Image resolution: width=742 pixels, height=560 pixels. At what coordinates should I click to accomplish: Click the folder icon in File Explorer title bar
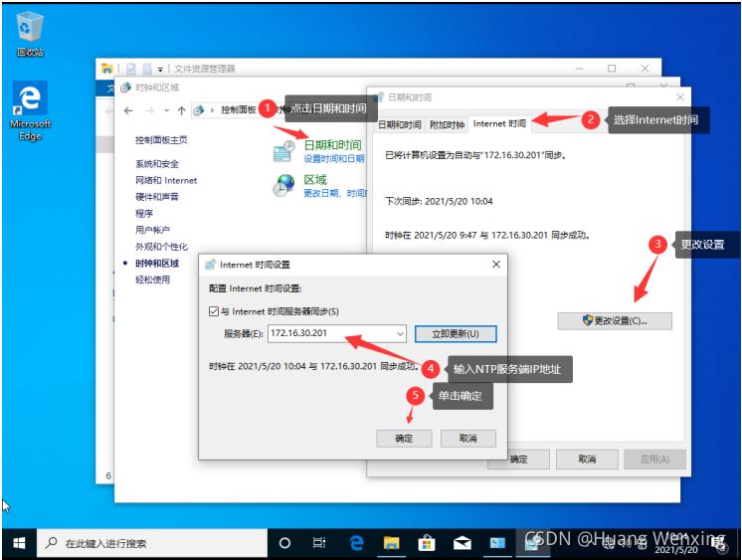point(107,69)
